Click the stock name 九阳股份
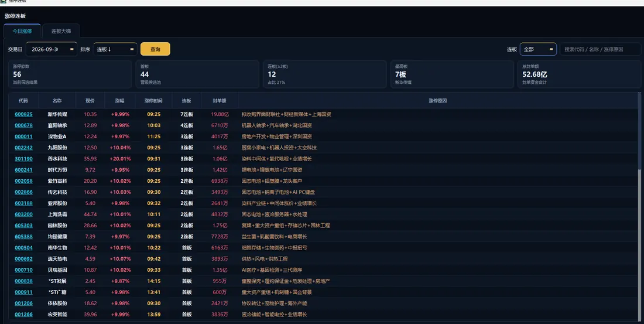644x324 pixels. pos(57,148)
